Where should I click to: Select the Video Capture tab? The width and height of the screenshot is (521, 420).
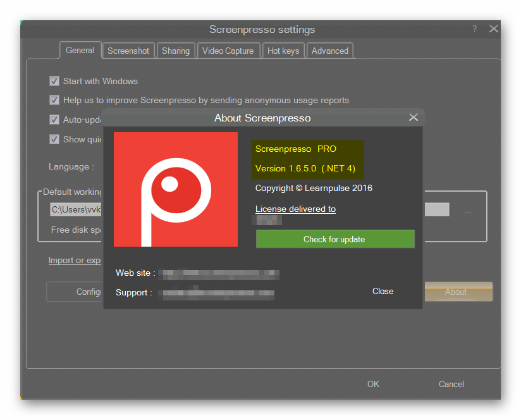pyautogui.click(x=228, y=51)
